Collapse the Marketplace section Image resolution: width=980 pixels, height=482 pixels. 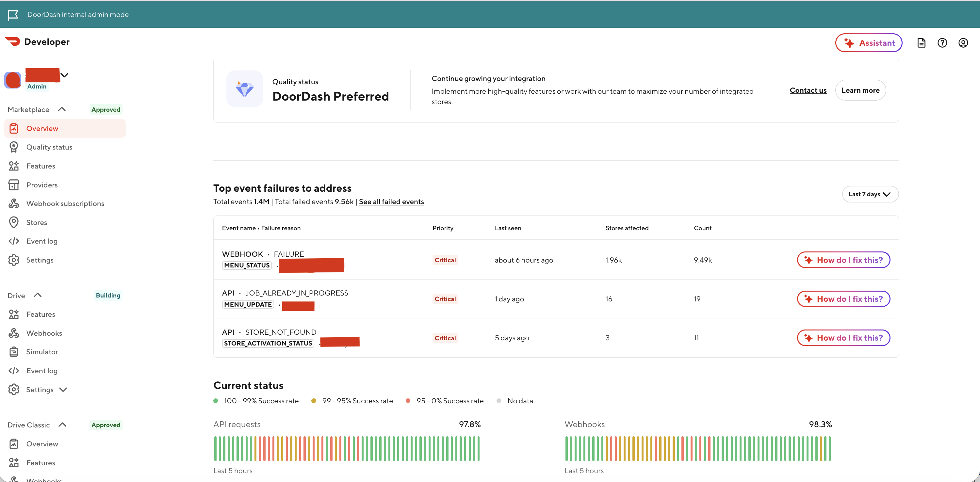click(62, 109)
